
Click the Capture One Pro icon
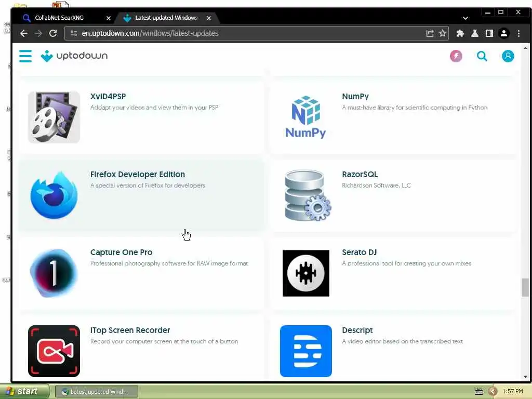tap(54, 273)
